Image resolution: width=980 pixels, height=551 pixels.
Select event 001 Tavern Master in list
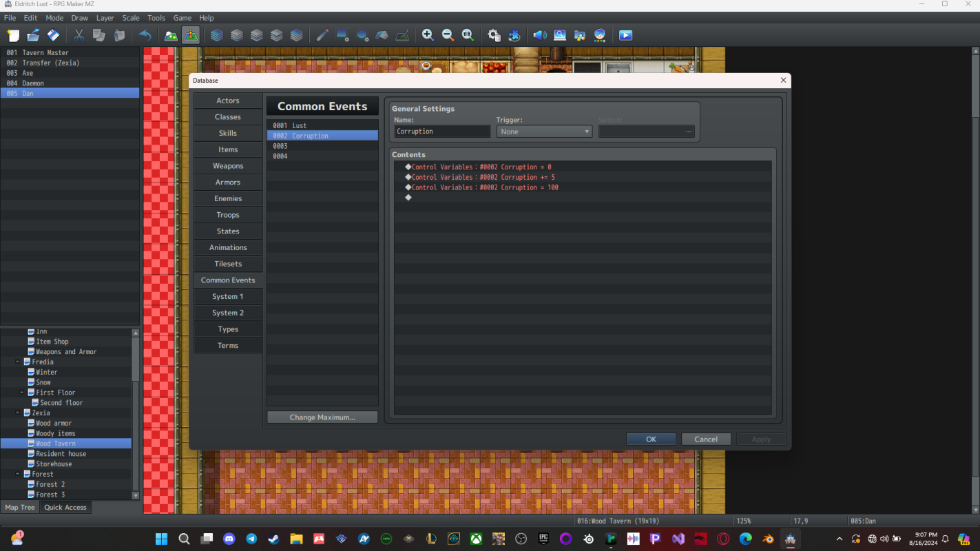pyautogui.click(x=70, y=52)
